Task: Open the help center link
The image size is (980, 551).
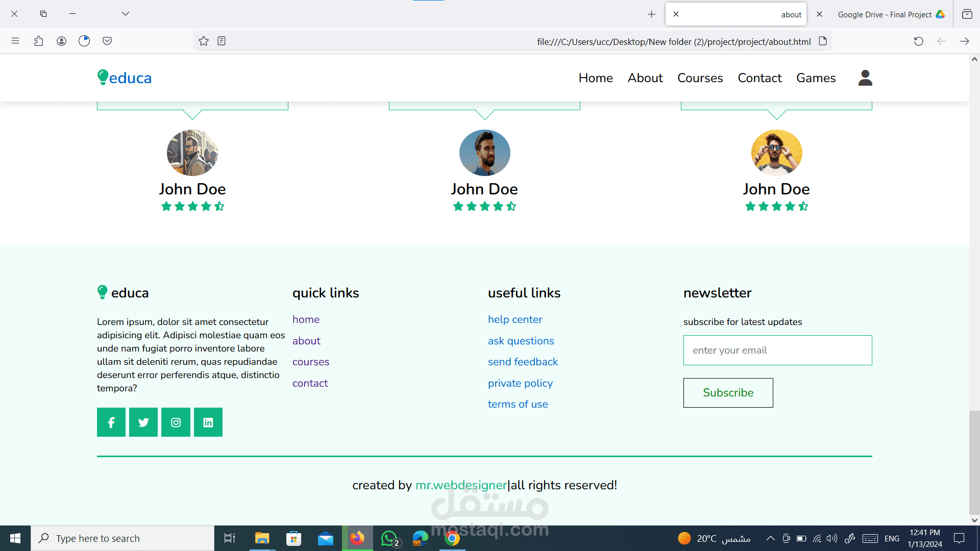Action: point(514,319)
